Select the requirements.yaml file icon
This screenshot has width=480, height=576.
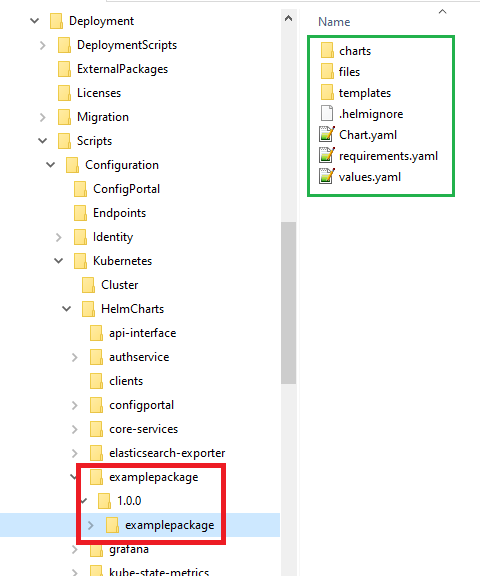pos(327,155)
